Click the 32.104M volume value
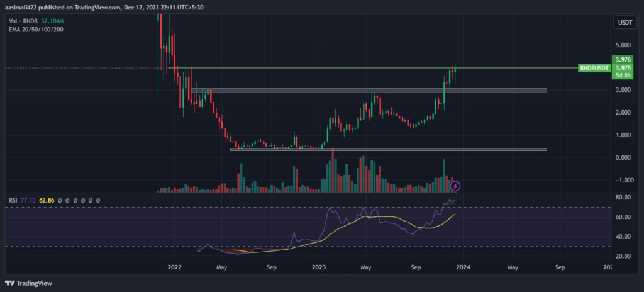The height and width of the screenshot is (292, 644). point(53,21)
